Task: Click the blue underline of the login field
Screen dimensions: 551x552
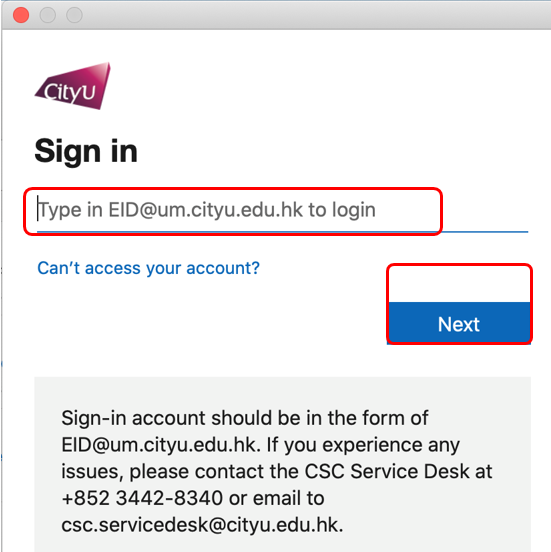Action: [282, 232]
